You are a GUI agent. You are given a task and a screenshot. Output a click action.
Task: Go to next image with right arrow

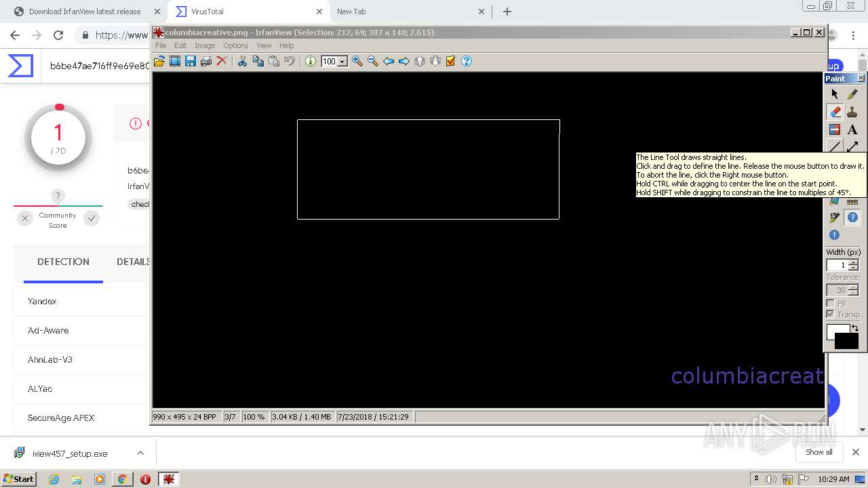click(404, 61)
